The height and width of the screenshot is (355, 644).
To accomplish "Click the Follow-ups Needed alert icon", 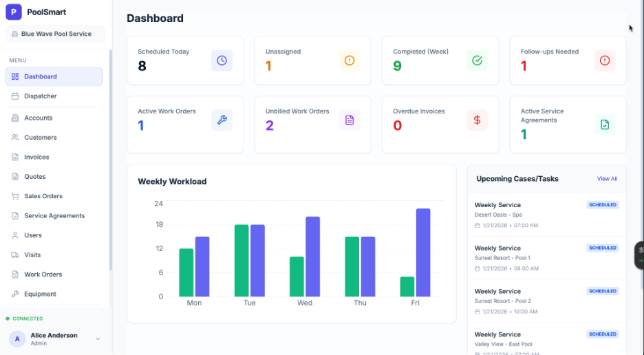I will 605,61.
